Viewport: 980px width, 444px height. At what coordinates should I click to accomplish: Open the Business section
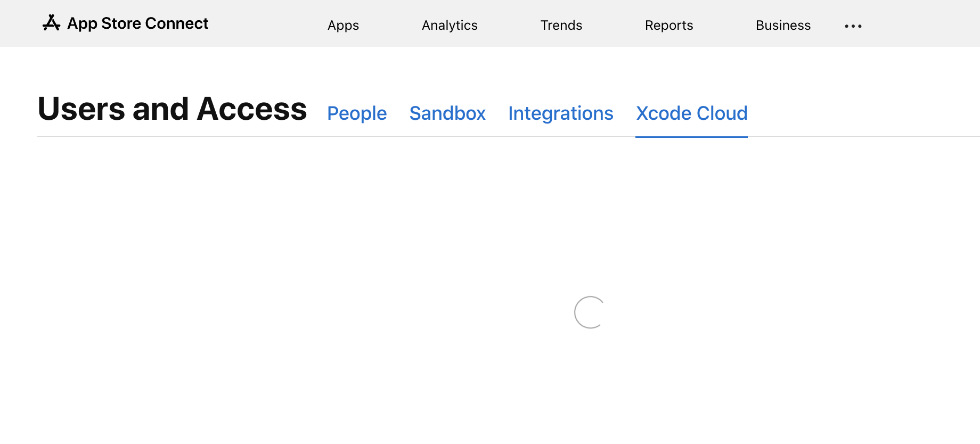(783, 25)
